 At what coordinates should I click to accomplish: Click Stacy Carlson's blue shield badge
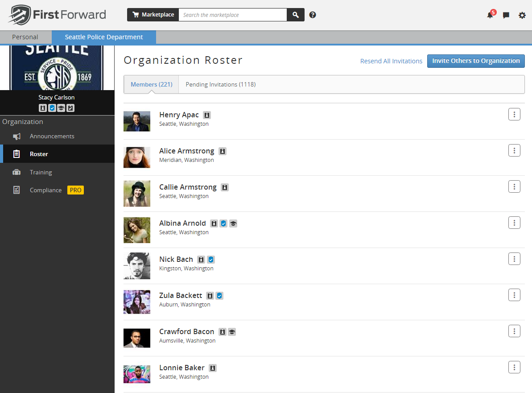click(x=52, y=108)
